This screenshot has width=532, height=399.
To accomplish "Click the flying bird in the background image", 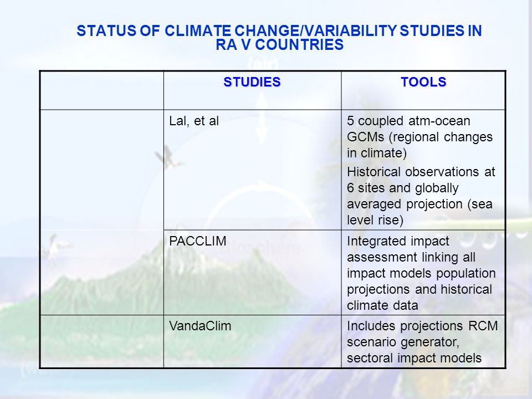I will tap(168, 157).
